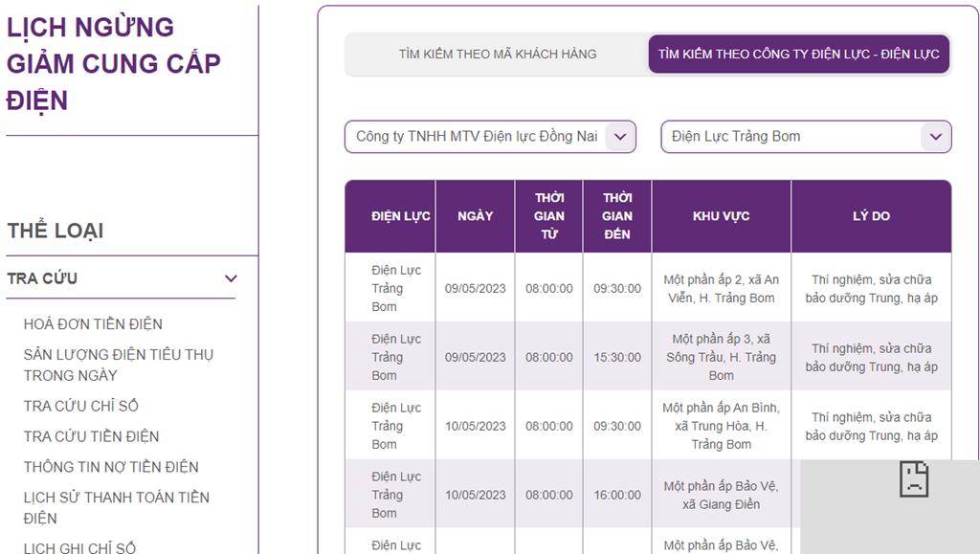Viewport: 980px width, 554px height.
Task: Click the broken page icon in gray box
Action: [x=914, y=478]
